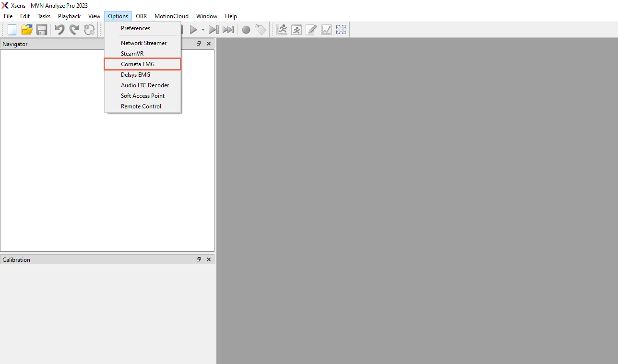Click the record button
Image resolution: width=618 pixels, height=364 pixels.
246,30
